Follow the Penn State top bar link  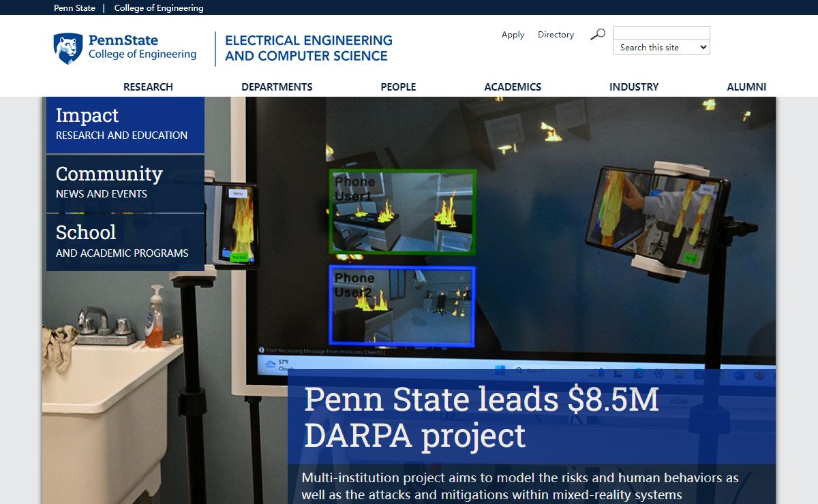[x=74, y=8]
